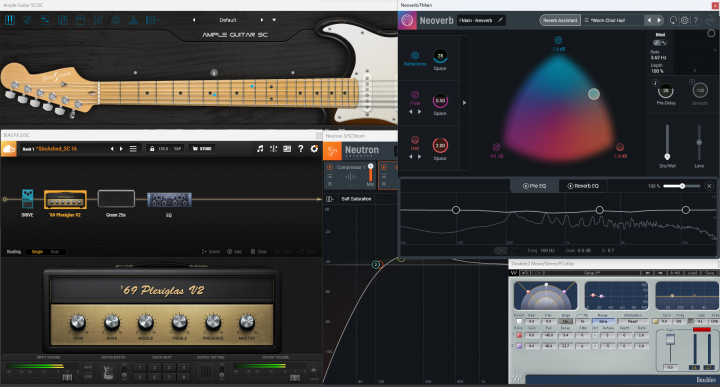Toggle the tempo lock icon in BIAS FX
Screen dimensions: 720x387
coord(152,149)
